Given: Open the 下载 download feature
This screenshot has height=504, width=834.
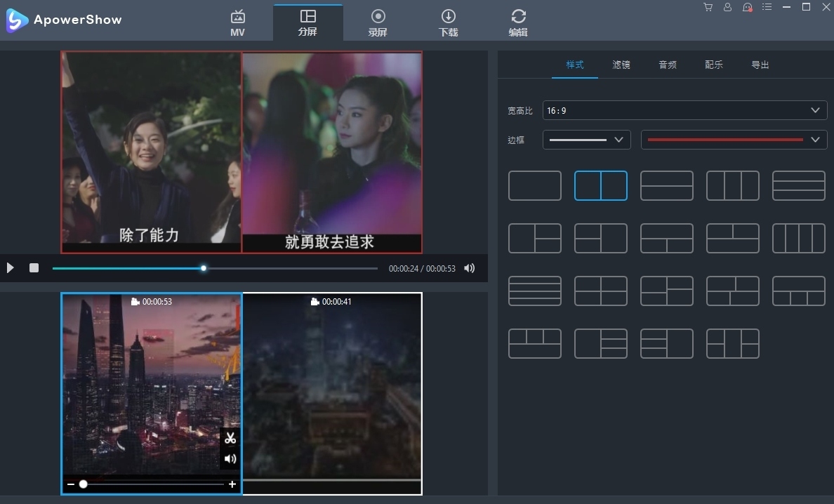Looking at the screenshot, I should click(x=448, y=22).
